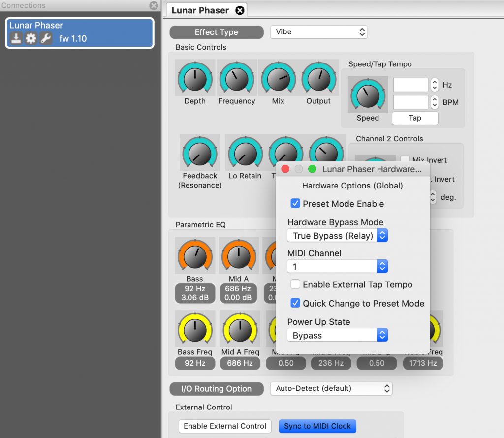504x438 pixels.
Task: Open the Power Up State dropdown
Action: tap(337, 336)
